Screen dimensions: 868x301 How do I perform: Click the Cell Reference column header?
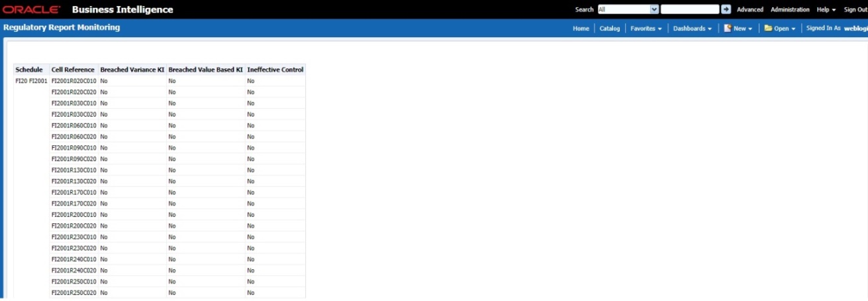[x=73, y=70]
